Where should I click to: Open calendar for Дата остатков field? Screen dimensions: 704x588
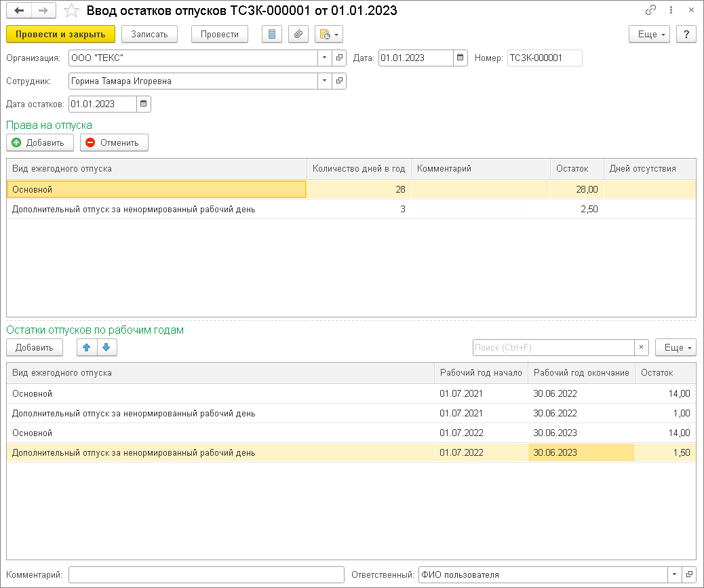pyautogui.click(x=144, y=104)
